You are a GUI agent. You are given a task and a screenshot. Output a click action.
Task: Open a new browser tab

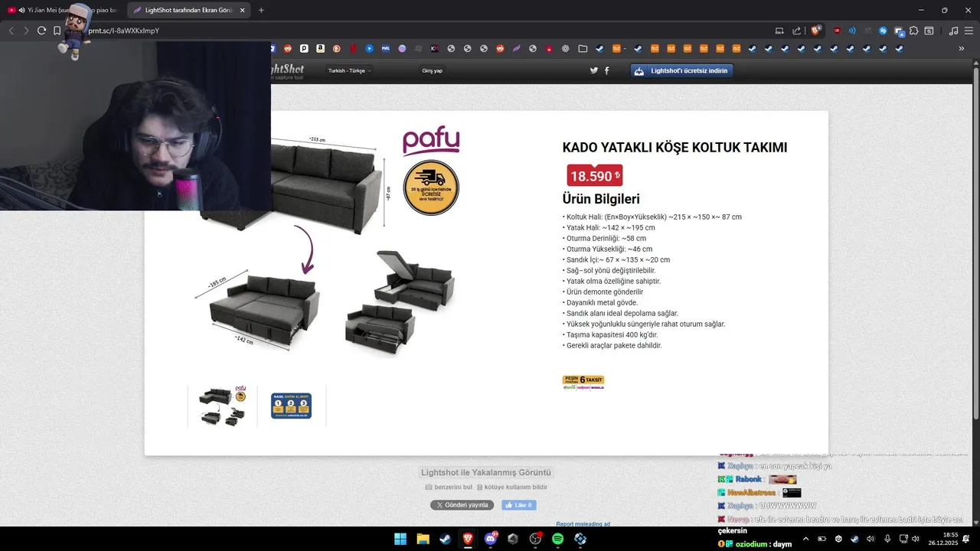(x=261, y=10)
